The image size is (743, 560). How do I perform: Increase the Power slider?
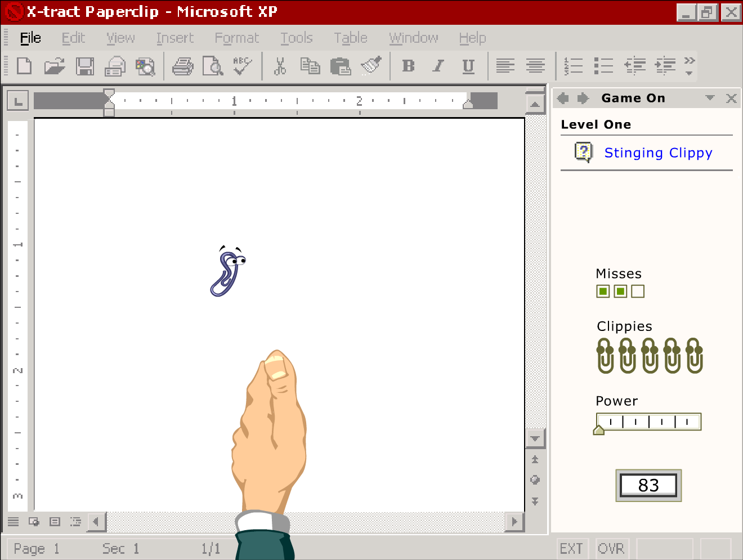[x=599, y=429]
